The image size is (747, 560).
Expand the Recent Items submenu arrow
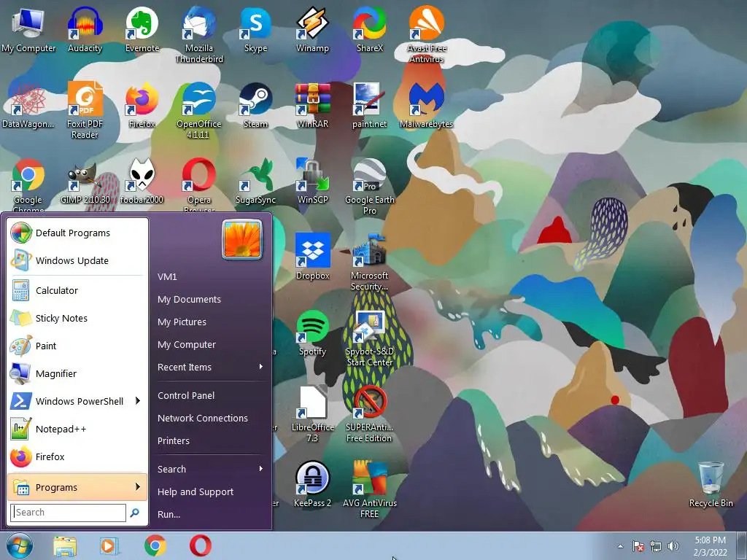[x=260, y=367]
